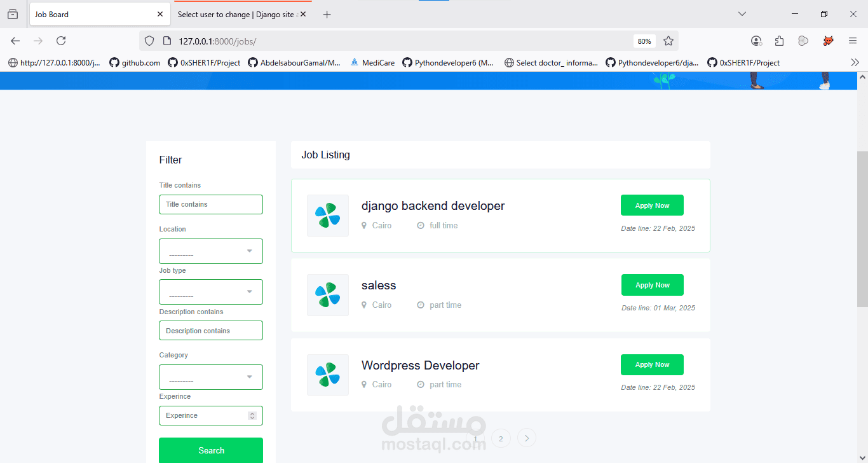Open the Select doctor_ informa... bookmark
The width and height of the screenshot is (868, 463).
coord(551,62)
